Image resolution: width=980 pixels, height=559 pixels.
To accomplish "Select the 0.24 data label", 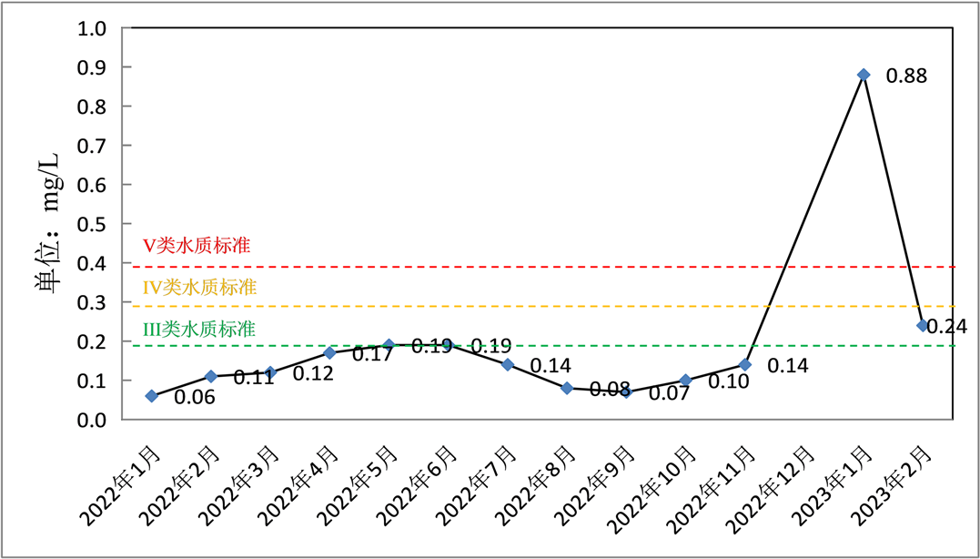I will click(x=946, y=327).
